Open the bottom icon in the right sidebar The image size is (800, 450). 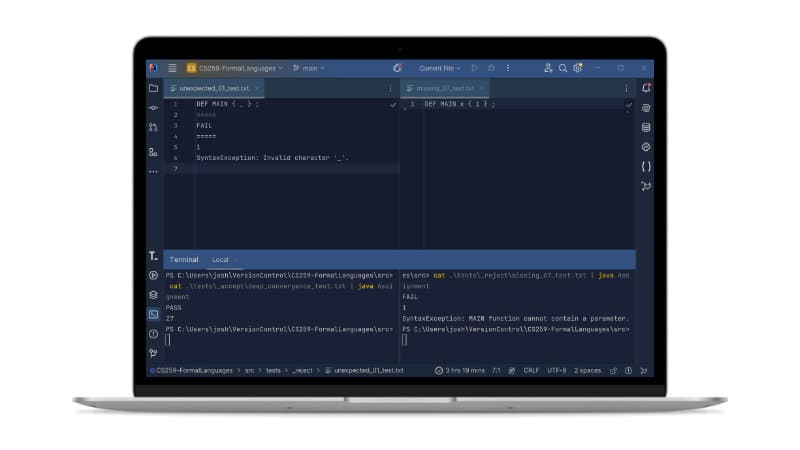click(646, 186)
